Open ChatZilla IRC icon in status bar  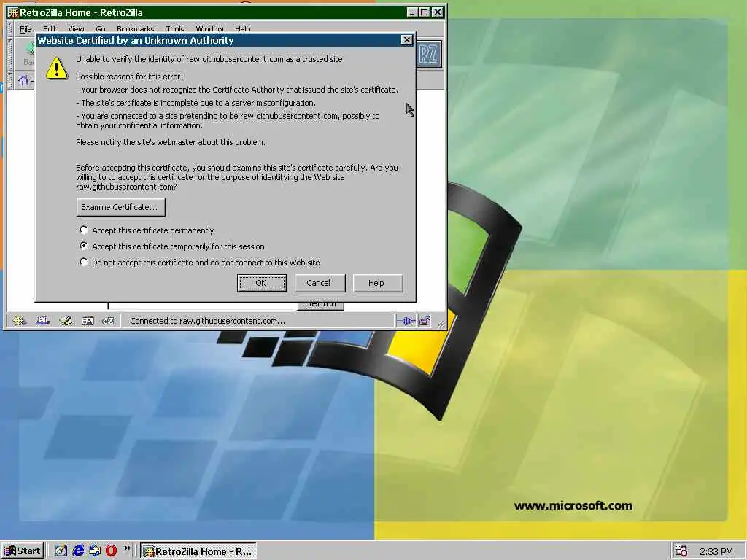(x=108, y=321)
